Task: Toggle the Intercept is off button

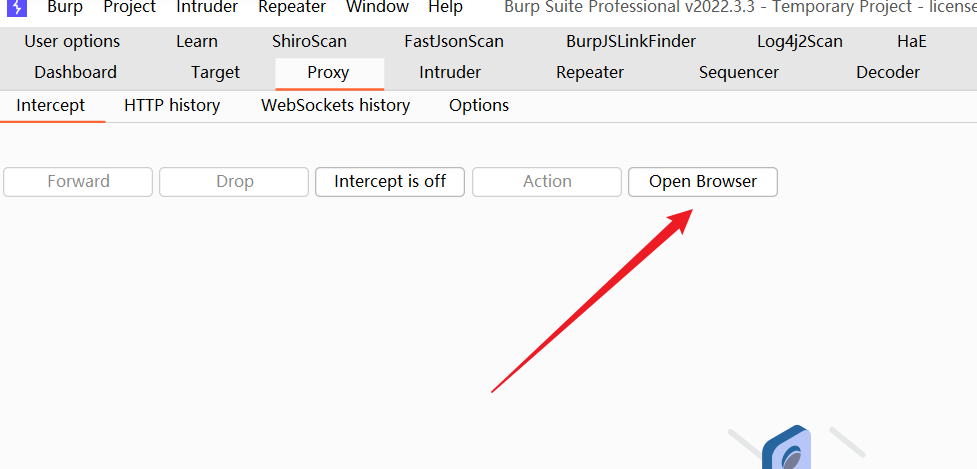Action: click(x=390, y=182)
